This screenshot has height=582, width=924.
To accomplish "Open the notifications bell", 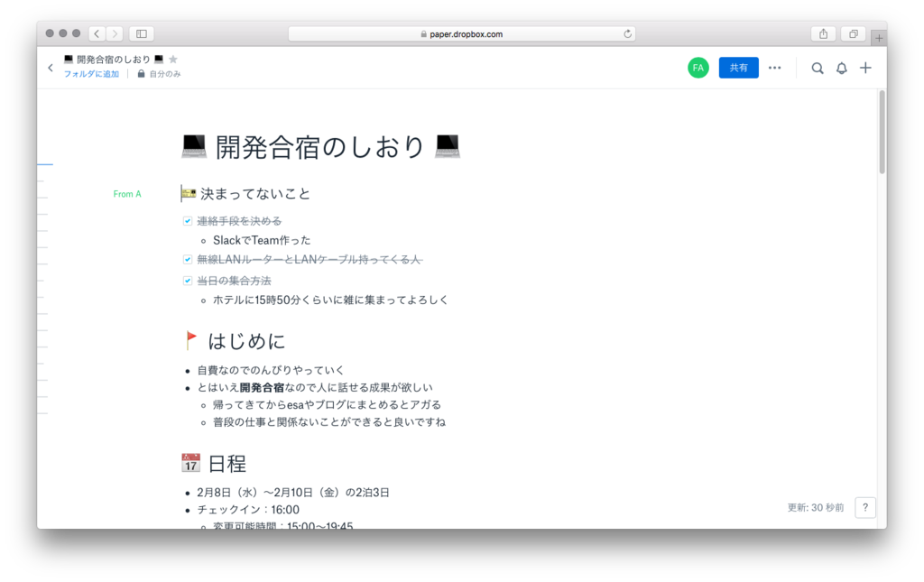I will coord(842,69).
